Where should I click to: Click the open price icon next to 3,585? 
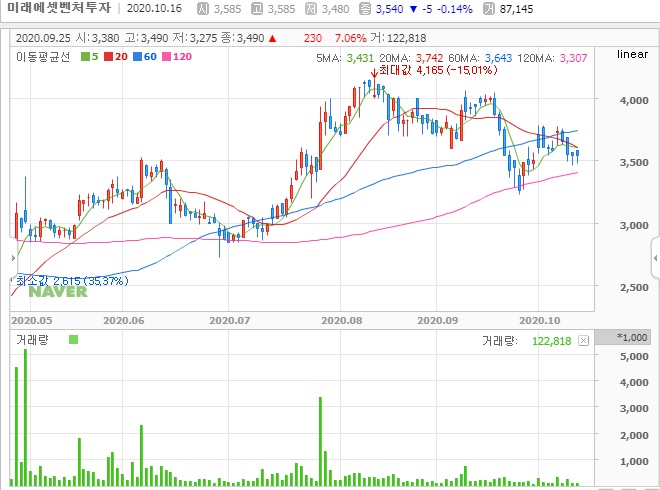tap(203, 9)
